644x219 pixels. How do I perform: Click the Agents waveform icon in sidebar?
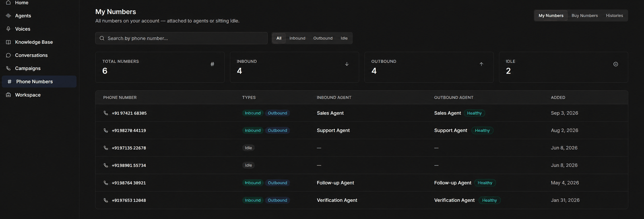8,16
